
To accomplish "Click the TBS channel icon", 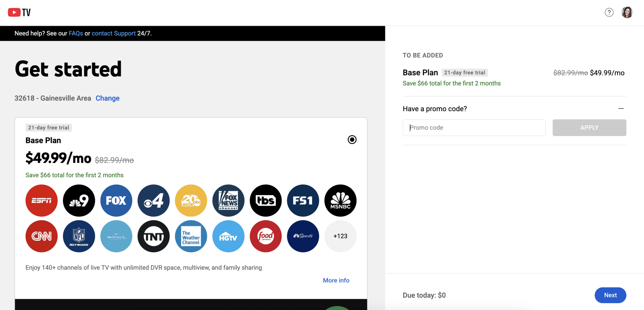I will 266,200.
